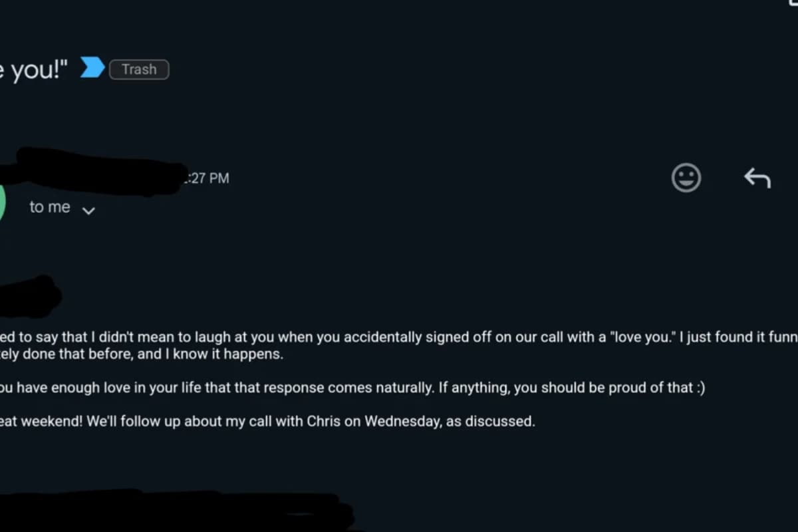Click the green sender avatar circle

click(3, 202)
